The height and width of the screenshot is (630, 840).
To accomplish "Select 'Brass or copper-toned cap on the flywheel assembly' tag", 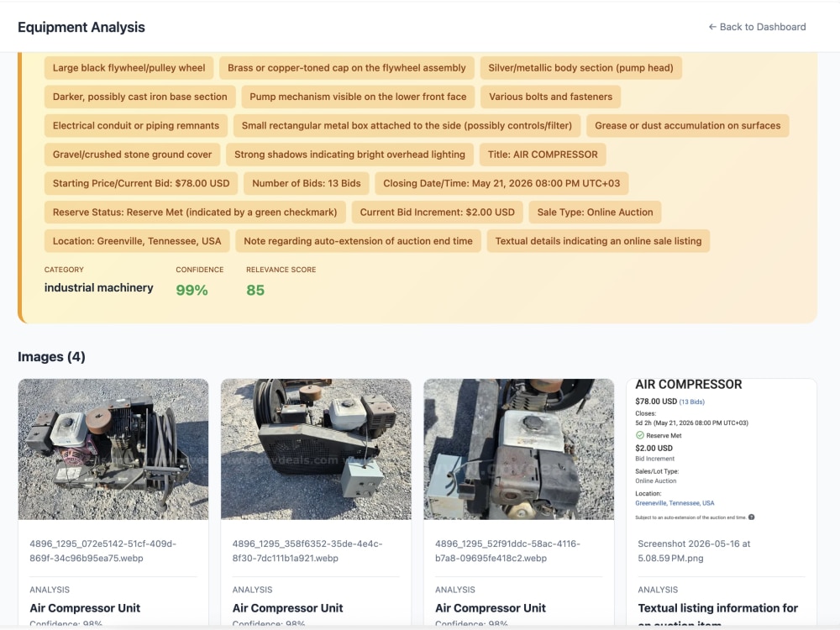I will pyautogui.click(x=347, y=68).
